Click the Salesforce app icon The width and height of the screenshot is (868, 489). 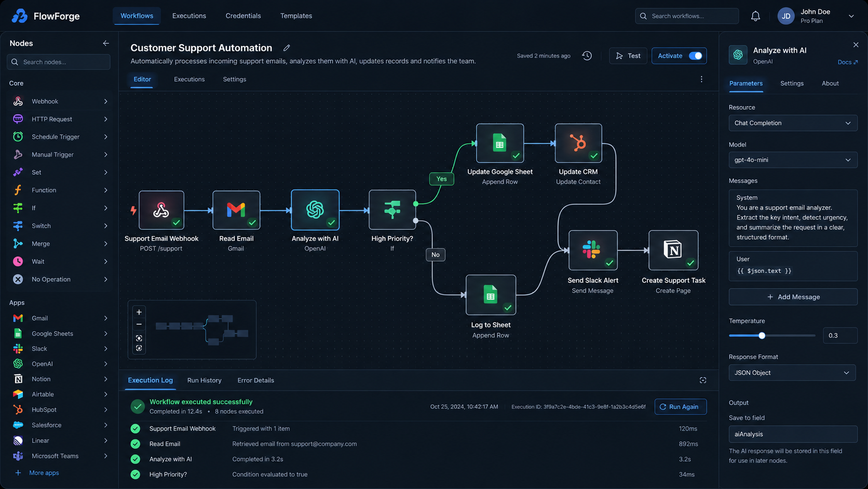tap(18, 425)
